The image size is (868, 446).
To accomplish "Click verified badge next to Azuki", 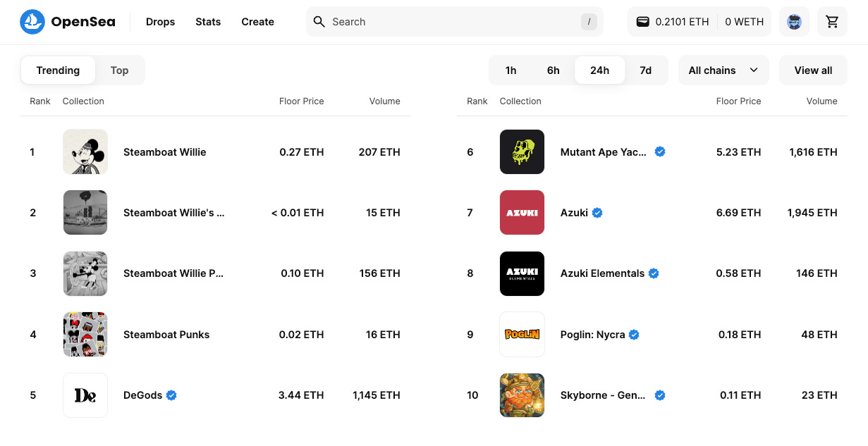I will [597, 213].
